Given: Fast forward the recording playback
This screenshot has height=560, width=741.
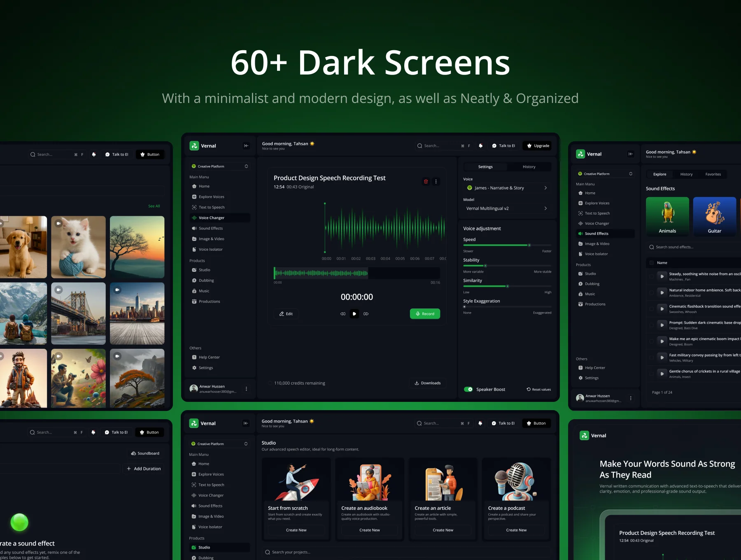Looking at the screenshot, I should click(366, 314).
